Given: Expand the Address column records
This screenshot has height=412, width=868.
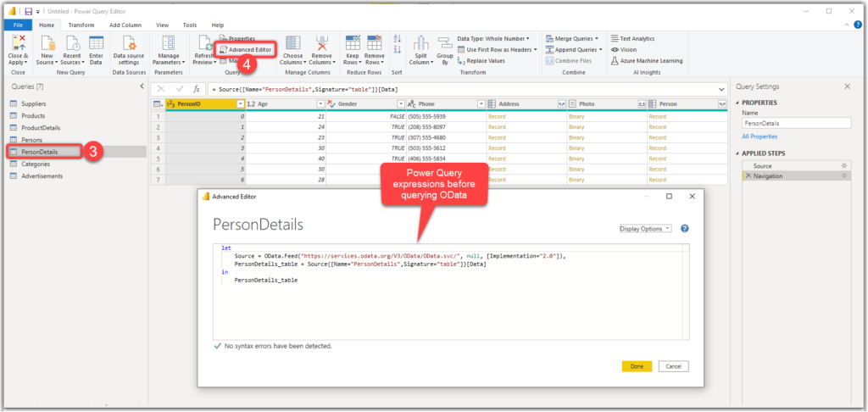Looking at the screenshot, I should point(561,103).
